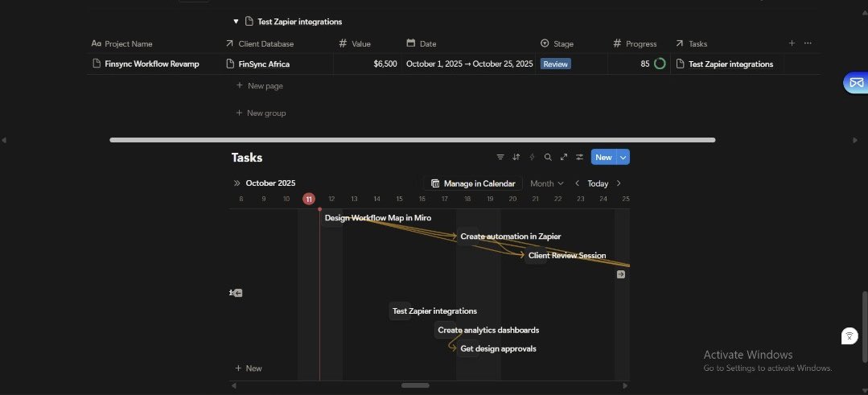Click the timeline scrollbar right arrow
Screen dimensions: 868x395
tap(626, 385)
